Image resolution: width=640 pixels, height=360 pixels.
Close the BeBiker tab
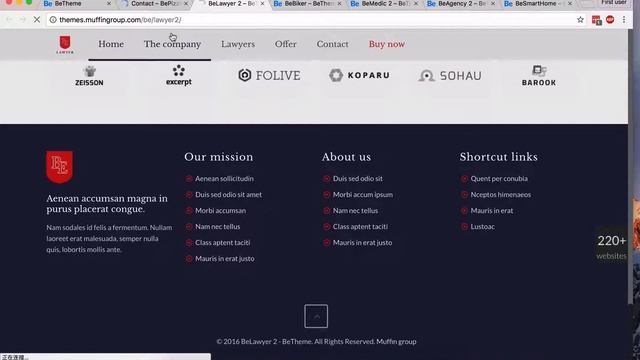point(339,4)
